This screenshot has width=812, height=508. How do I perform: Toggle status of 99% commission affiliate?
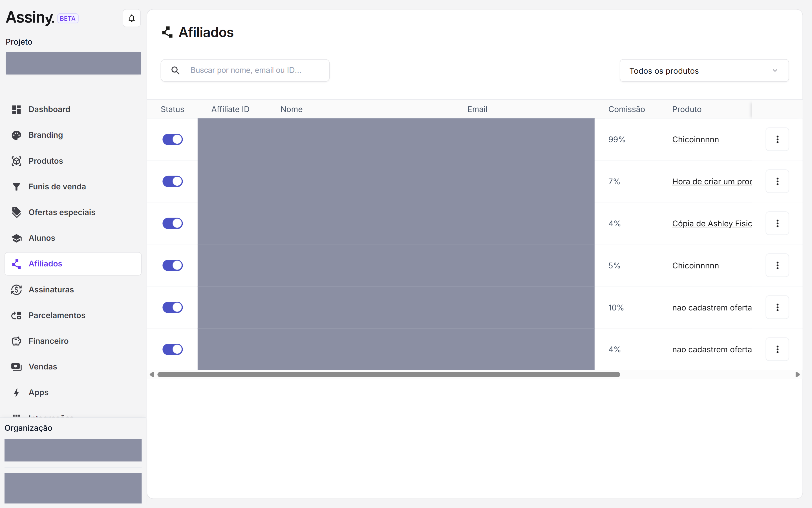point(173,139)
